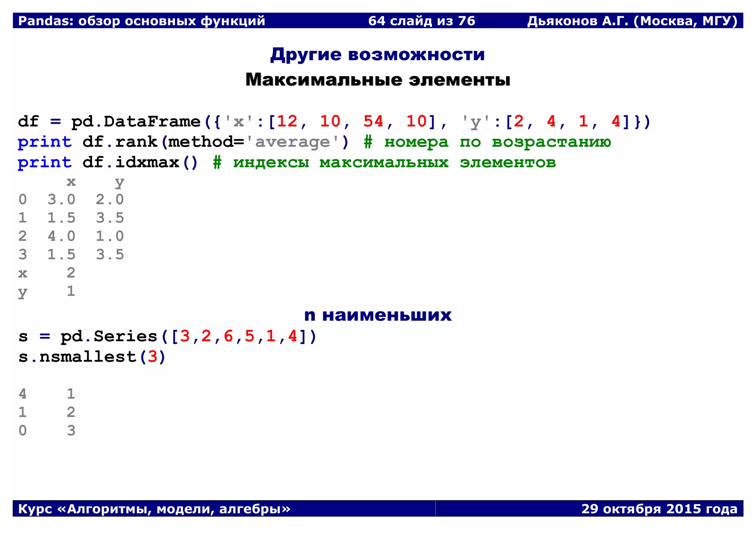The height and width of the screenshot is (535, 756).
Task: Click the subtitle "Максимальные элементы"
Action: 378,80
